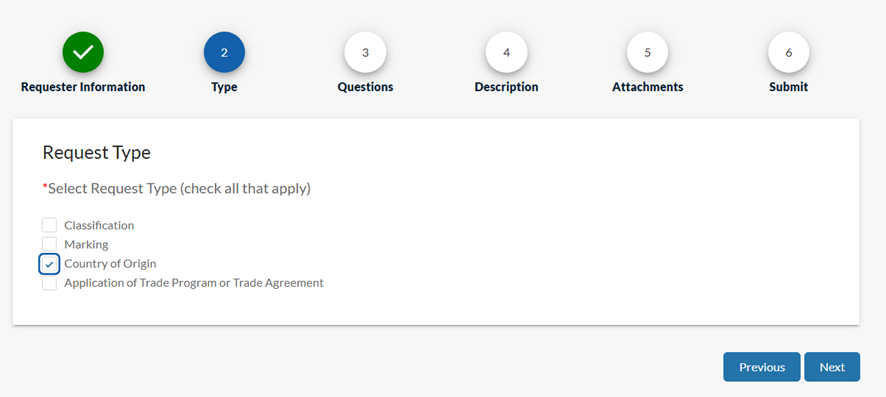This screenshot has height=397, width=886.
Task: Select step 6 circle
Action: click(x=789, y=53)
